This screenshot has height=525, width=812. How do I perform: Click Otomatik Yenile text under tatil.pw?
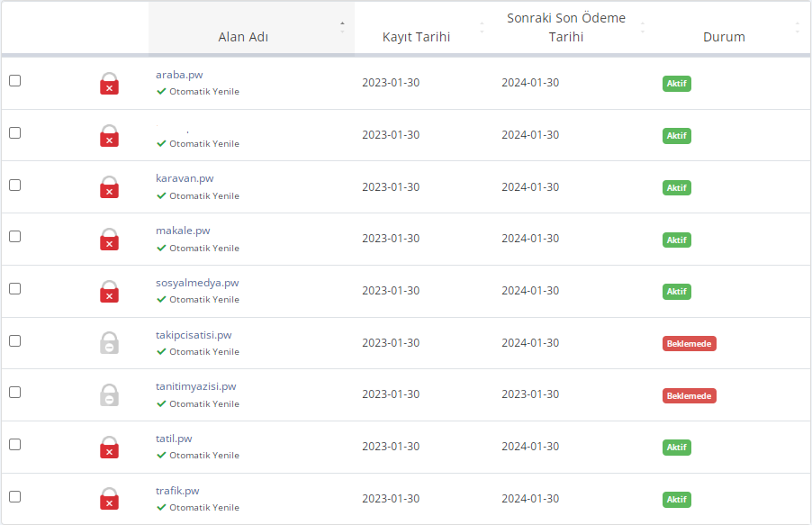tap(204, 455)
